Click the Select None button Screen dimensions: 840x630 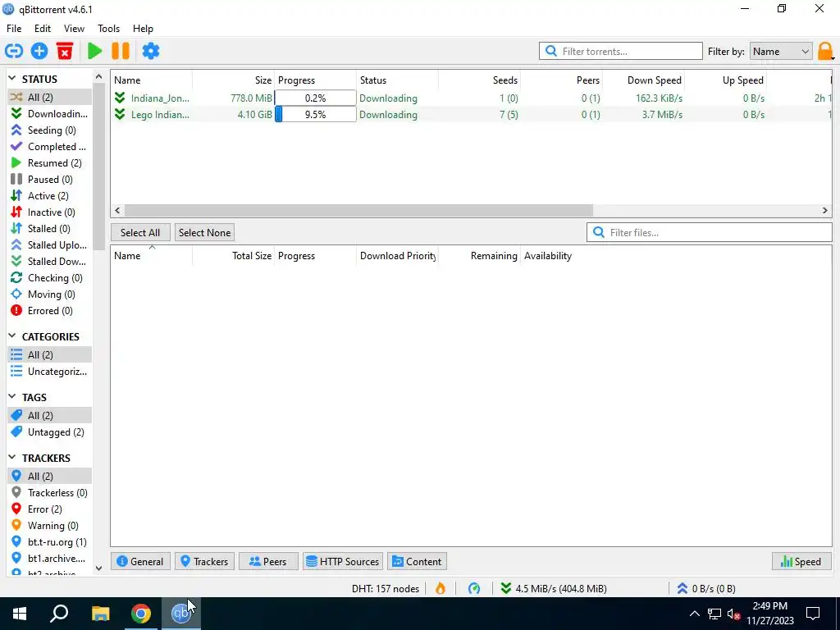click(x=204, y=232)
